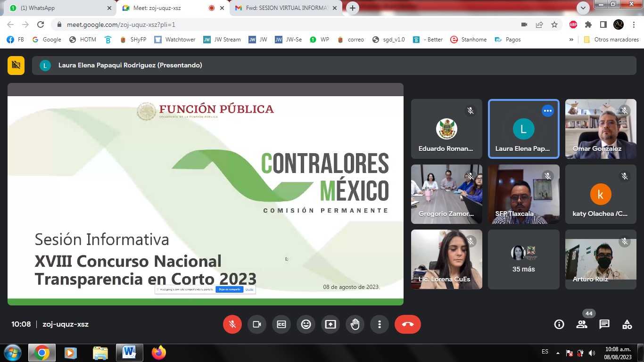Open the activities panel icon

[627, 324]
